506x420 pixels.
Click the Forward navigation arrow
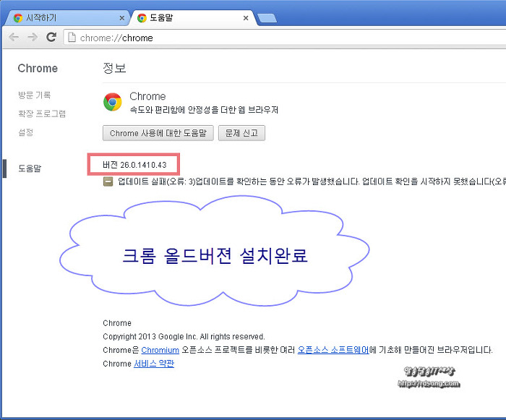pos(33,38)
